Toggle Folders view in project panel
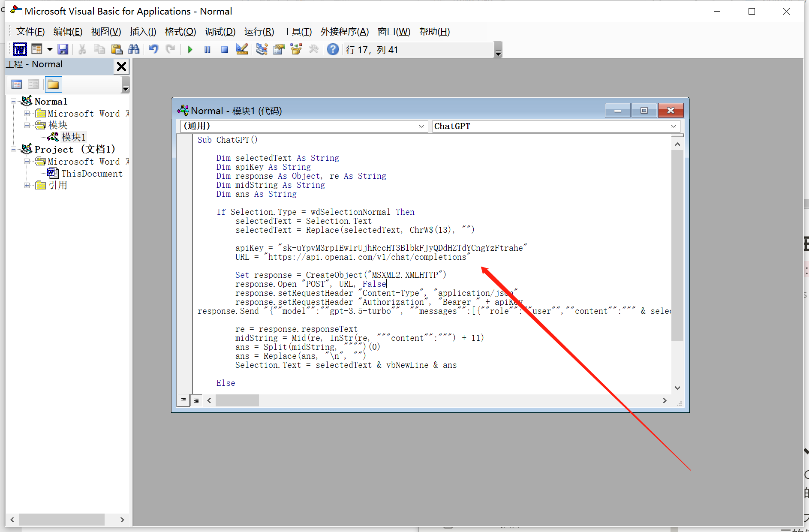This screenshot has width=809, height=532. (53, 84)
